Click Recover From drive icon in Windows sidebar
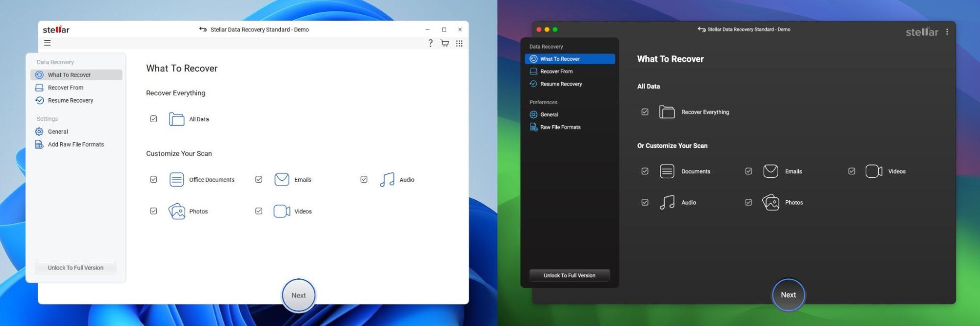This screenshot has width=980, height=326. 39,87
